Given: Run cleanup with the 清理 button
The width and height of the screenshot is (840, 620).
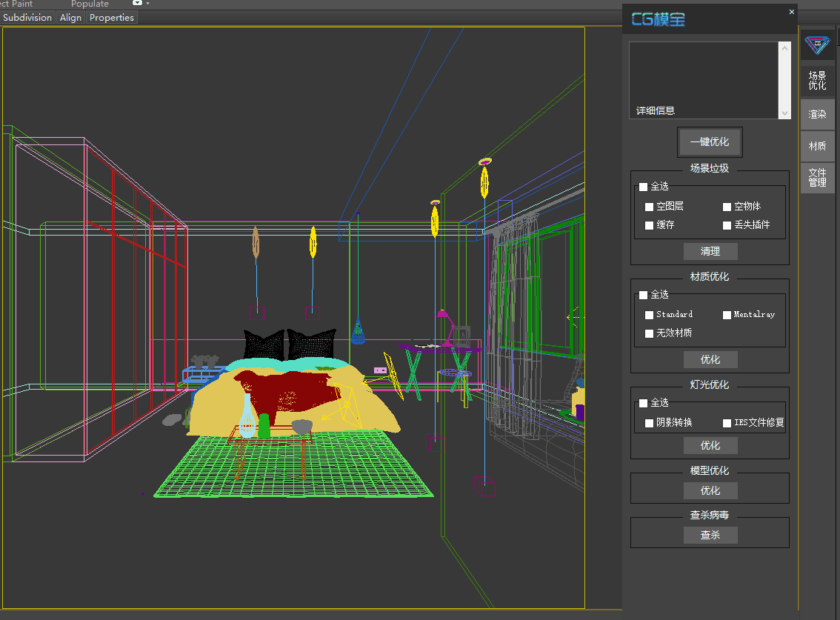Looking at the screenshot, I should tap(710, 251).
